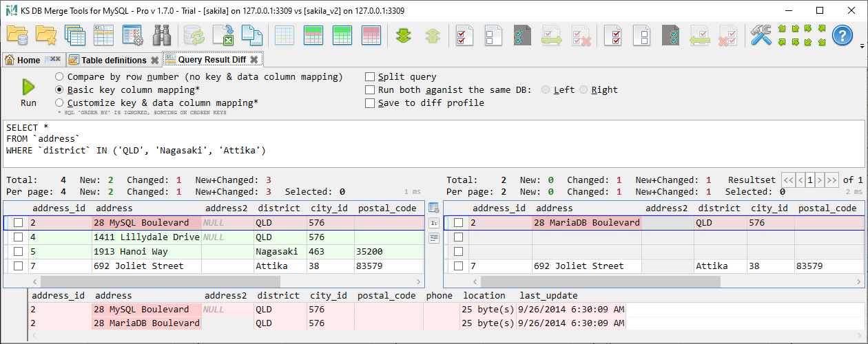Screen dimensions: 868x344
Task: Click the row align icon between grids
Action: tap(434, 238)
